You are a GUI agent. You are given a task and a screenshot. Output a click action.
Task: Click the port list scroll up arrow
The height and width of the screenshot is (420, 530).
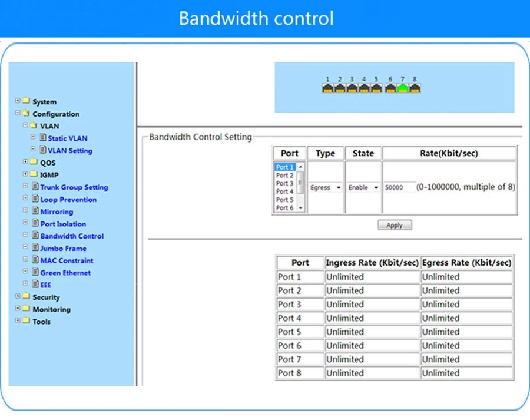pos(300,167)
